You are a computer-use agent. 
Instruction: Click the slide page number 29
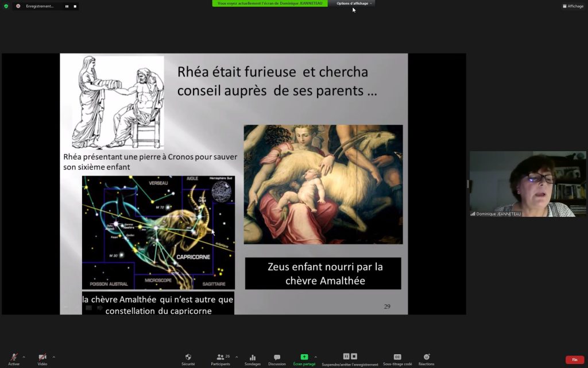click(388, 306)
